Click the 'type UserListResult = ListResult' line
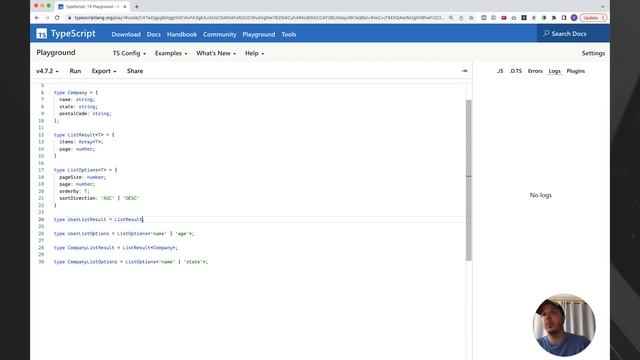 point(98,219)
